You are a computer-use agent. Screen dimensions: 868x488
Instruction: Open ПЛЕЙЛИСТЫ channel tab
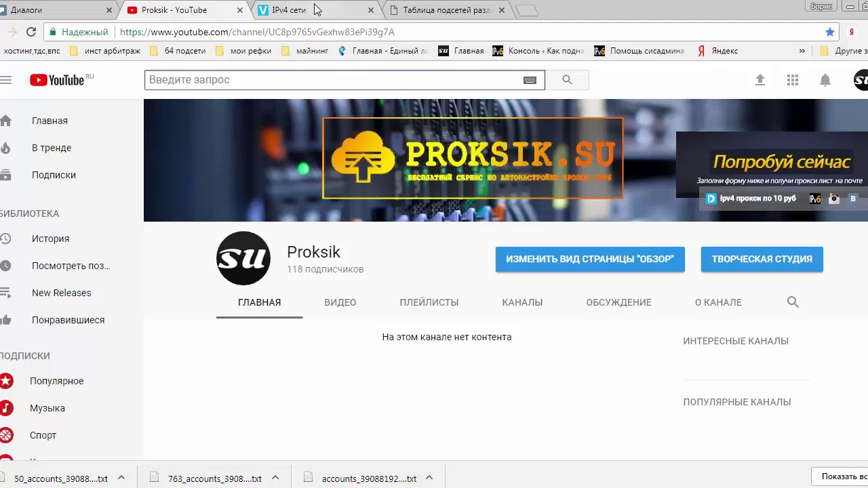point(429,302)
